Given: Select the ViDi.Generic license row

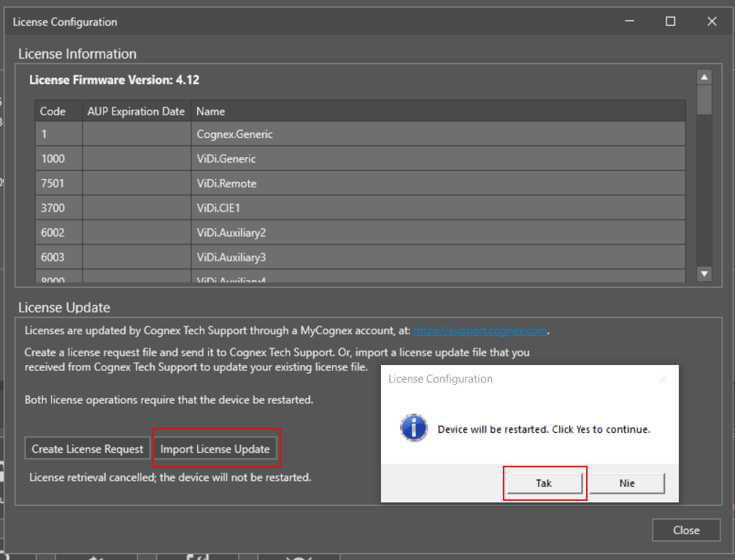Looking at the screenshot, I should [x=292, y=158].
